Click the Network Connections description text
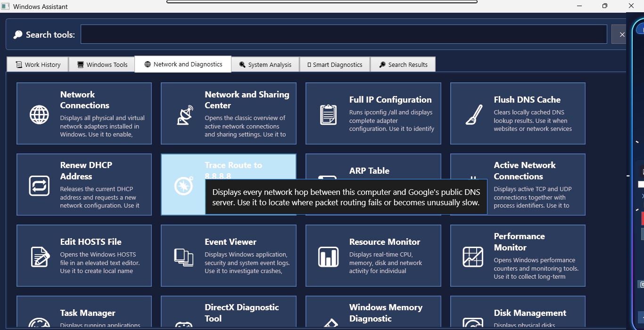The image size is (644, 330). click(102, 126)
